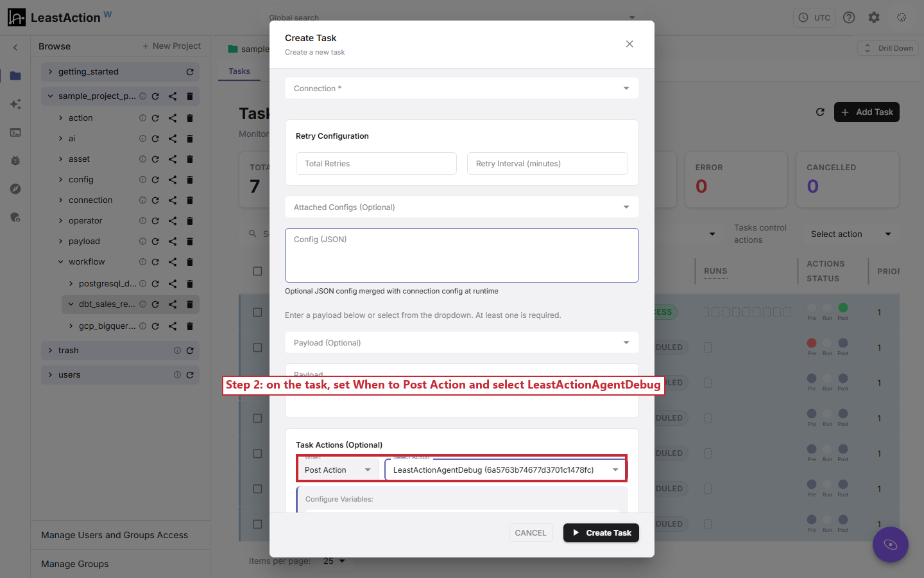The height and width of the screenshot is (578, 924).
Task: Click the Add Task button
Action: [x=867, y=112]
